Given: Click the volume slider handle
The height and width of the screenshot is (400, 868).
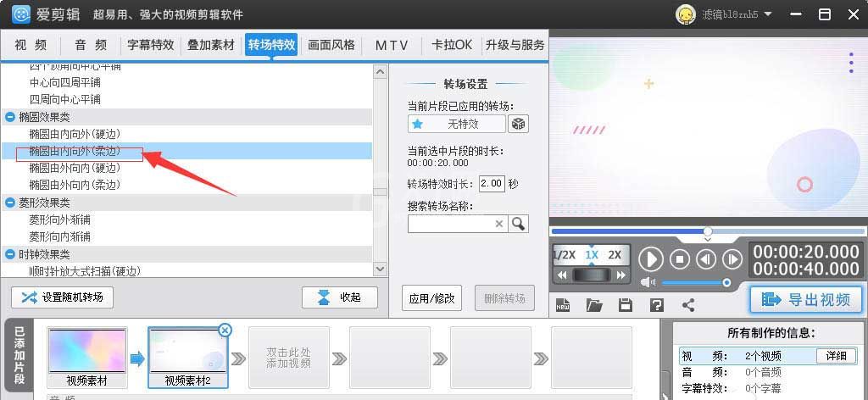Looking at the screenshot, I should point(726,283).
